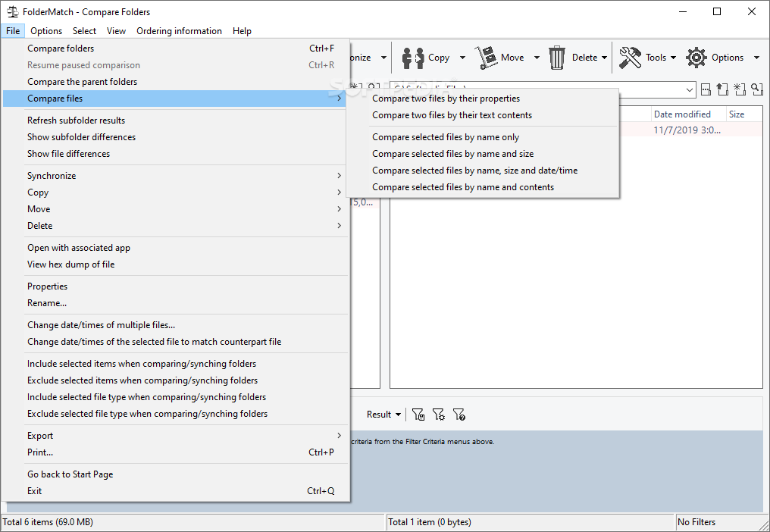Choose Print... from the File menu
Image resolution: width=770 pixels, height=532 pixels.
click(175, 452)
